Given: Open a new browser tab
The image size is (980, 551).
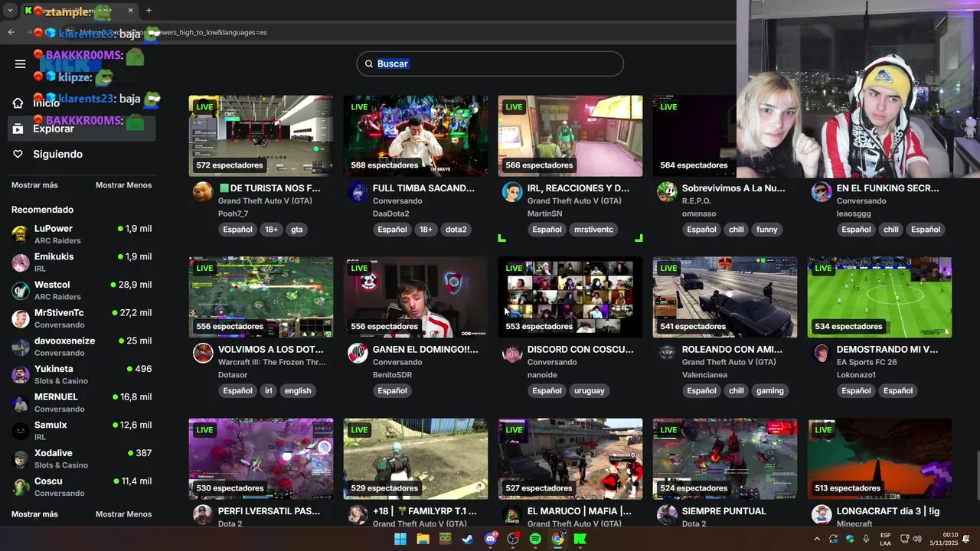Looking at the screenshot, I should click(149, 11).
